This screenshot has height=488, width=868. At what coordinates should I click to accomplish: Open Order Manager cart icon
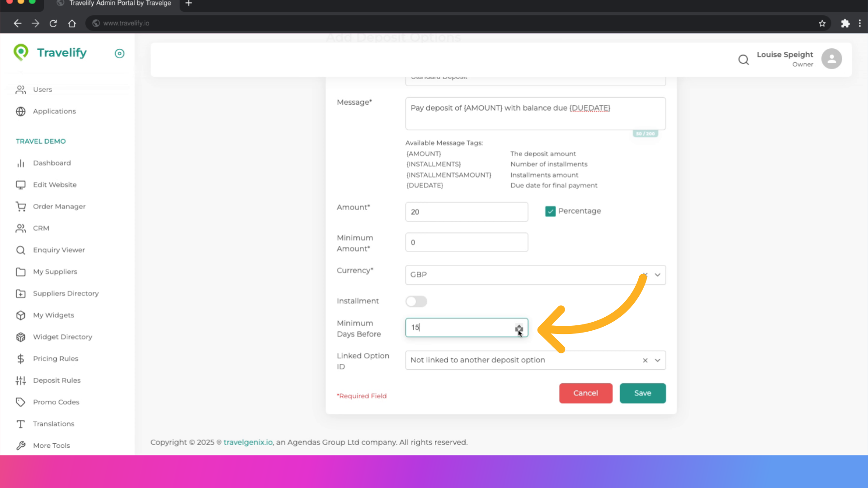(21, 206)
